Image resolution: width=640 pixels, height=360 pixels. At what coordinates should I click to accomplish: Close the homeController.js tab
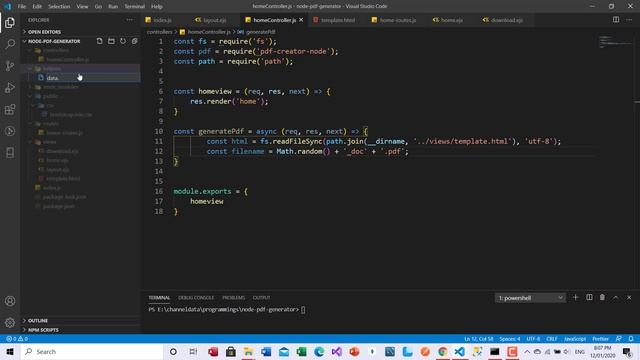pyautogui.click(x=301, y=20)
